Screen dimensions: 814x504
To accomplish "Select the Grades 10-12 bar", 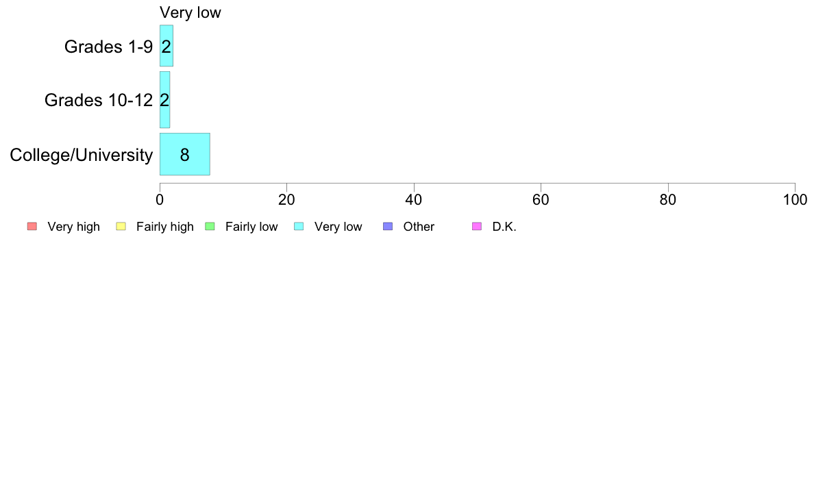I will tap(164, 100).
